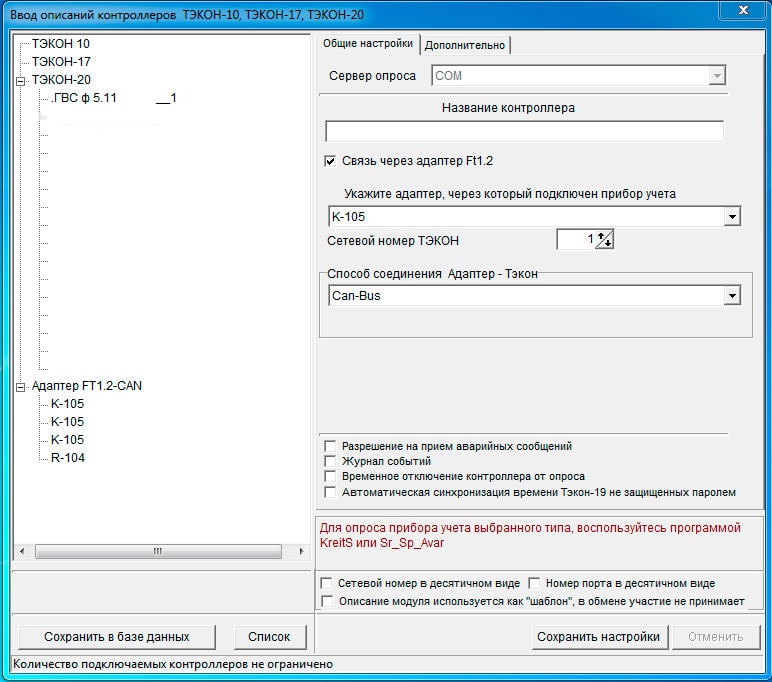Open the Общие настройки tab
Image resolution: width=772 pixels, height=682 pixels.
[368, 44]
